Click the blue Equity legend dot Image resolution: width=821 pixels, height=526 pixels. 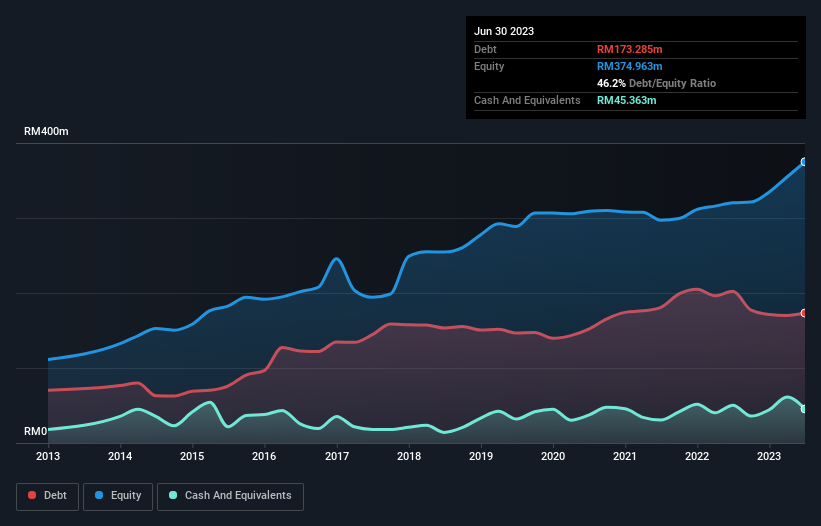coord(99,495)
